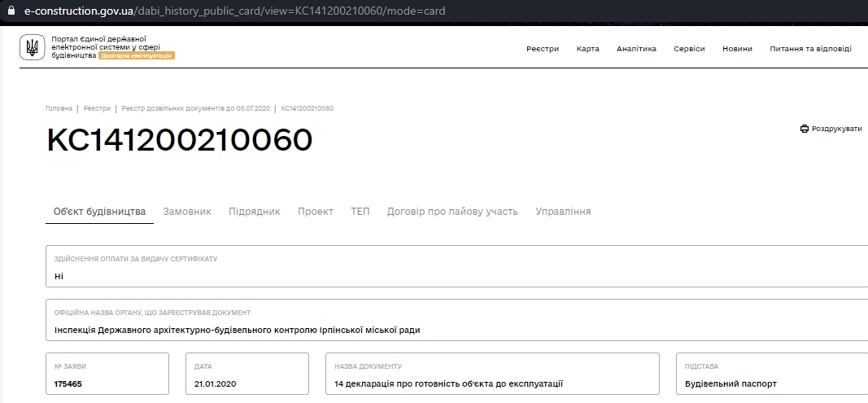Switch to the ТЕП tab
The height and width of the screenshot is (403, 868).
click(x=360, y=211)
